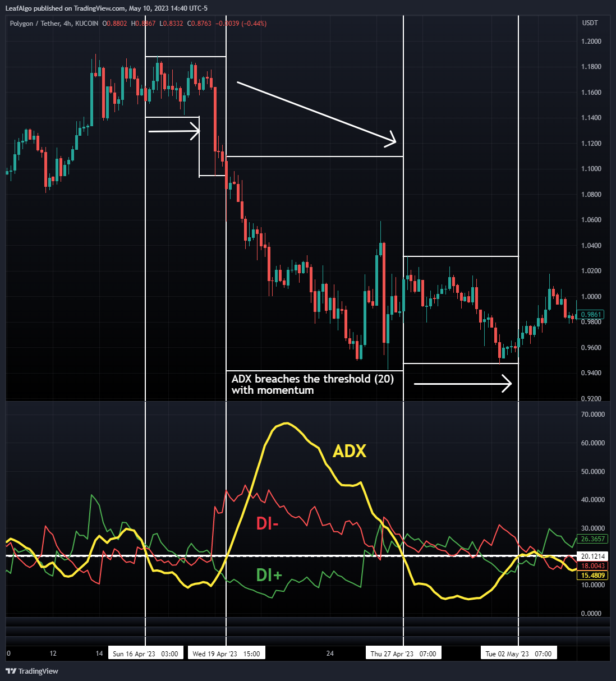Image resolution: width=616 pixels, height=681 pixels.
Task: Click the USDT currency label on price axis
Action: (590, 23)
